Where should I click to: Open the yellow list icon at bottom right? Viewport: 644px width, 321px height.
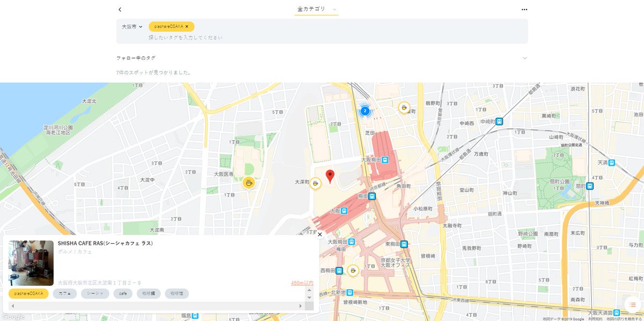[x=632, y=303]
